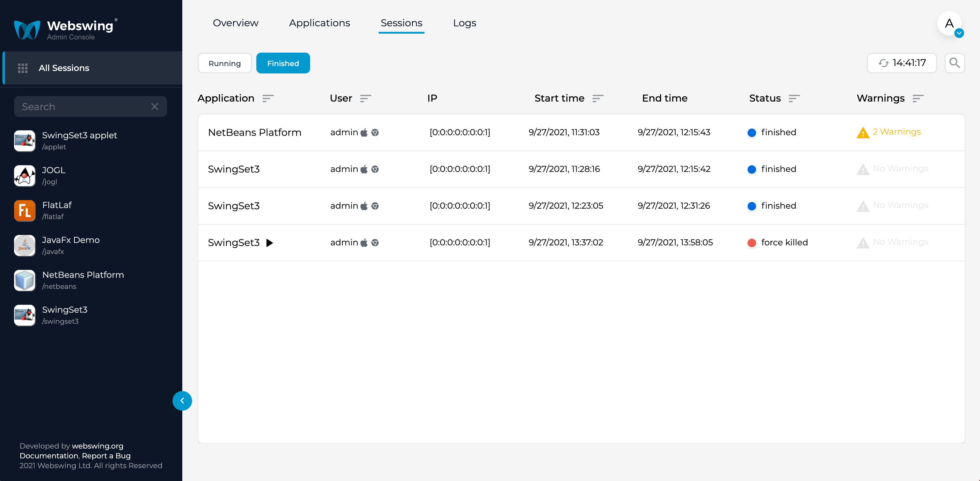
Task: Sort sessions by User column
Action: [365, 99]
